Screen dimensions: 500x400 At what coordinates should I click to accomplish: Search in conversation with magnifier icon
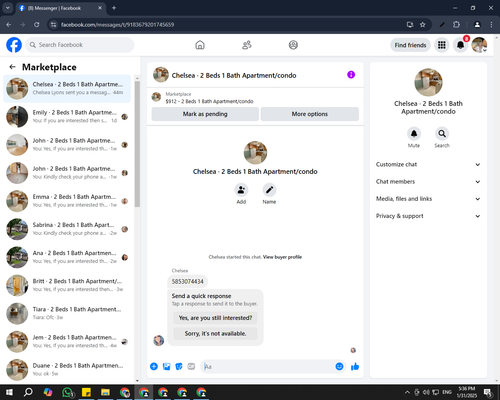click(442, 134)
